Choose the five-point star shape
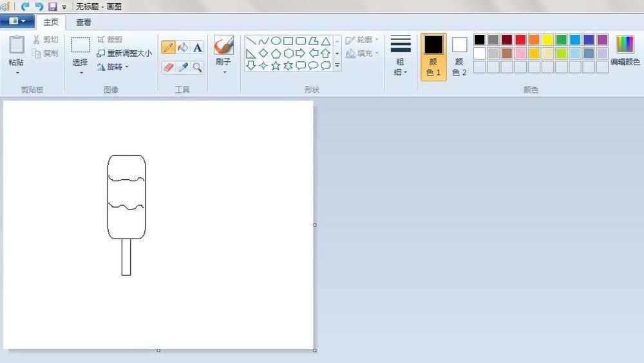 pyautogui.click(x=276, y=66)
